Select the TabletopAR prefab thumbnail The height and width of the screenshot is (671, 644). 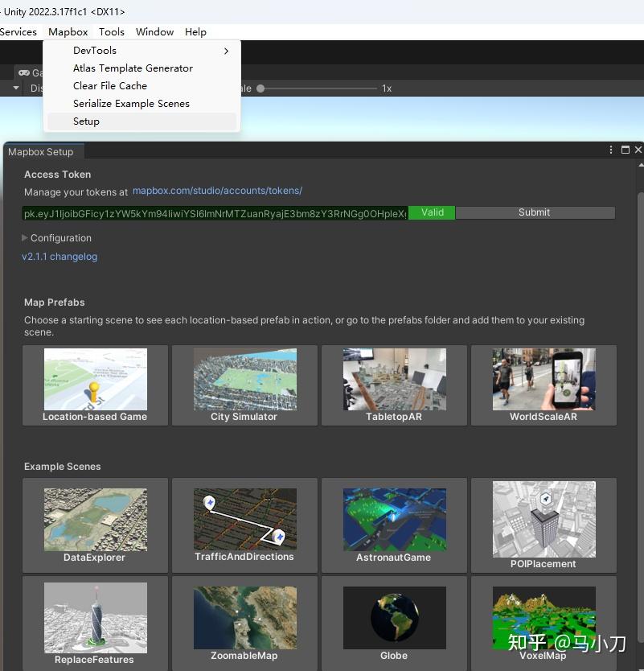point(393,385)
